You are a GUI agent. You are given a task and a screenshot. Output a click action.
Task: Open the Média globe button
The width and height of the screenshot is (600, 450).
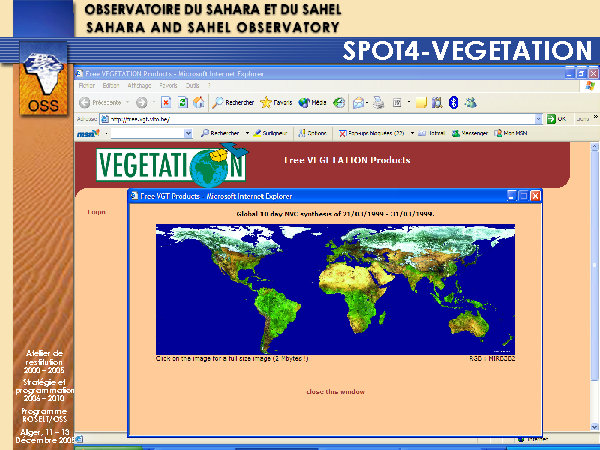(312, 103)
